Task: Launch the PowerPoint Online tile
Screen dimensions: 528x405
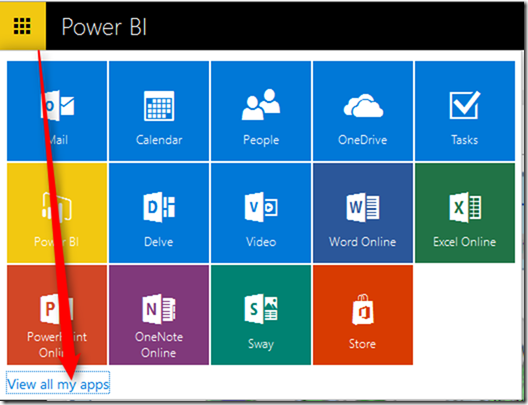Action: click(x=57, y=315)
